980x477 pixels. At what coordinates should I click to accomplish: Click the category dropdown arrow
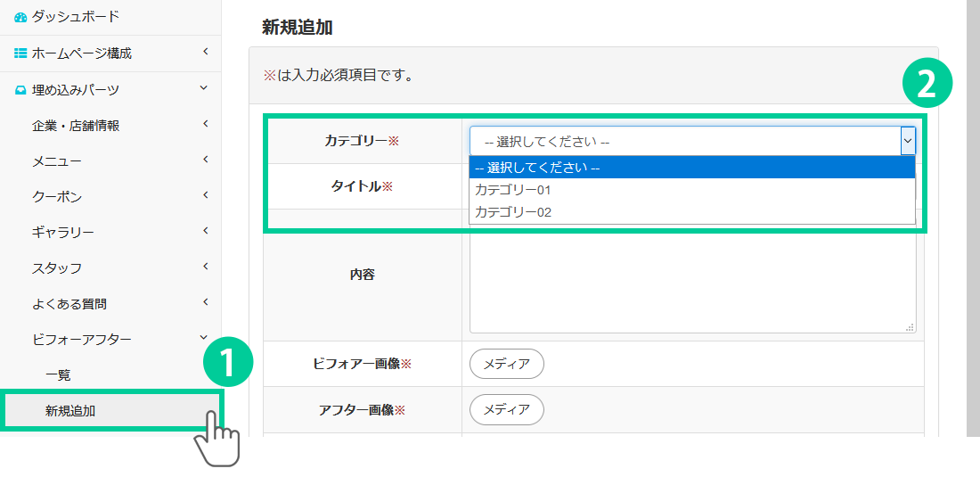(x=907, y=141)
